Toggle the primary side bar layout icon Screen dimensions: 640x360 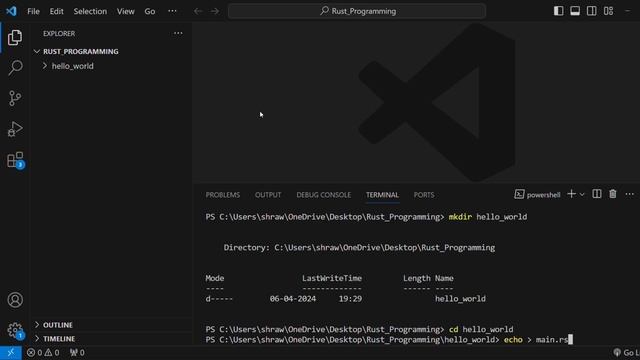click(558, 11)
